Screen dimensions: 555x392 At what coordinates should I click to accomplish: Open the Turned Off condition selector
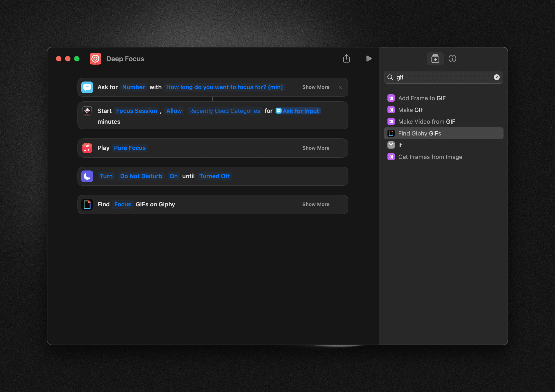[x=215, y=176]
